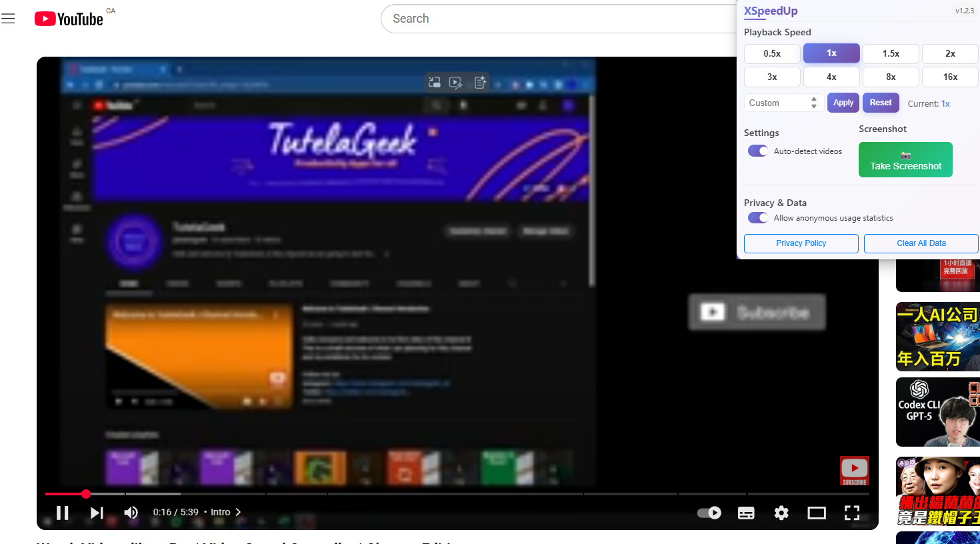Viewport: 980px width, 544px height.
Task: Open the YouTube guide menu
Action: (x=8, y=18)
